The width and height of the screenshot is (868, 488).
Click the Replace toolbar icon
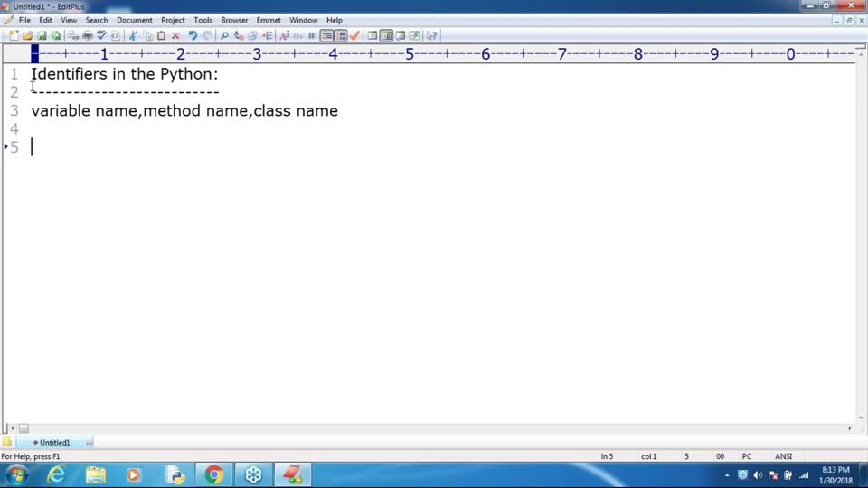coord(239,36)
